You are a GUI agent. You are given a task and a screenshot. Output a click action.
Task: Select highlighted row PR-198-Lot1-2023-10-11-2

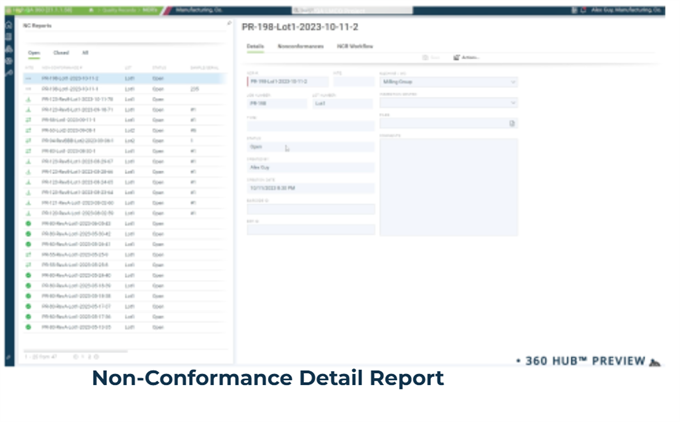click(124, 79)
